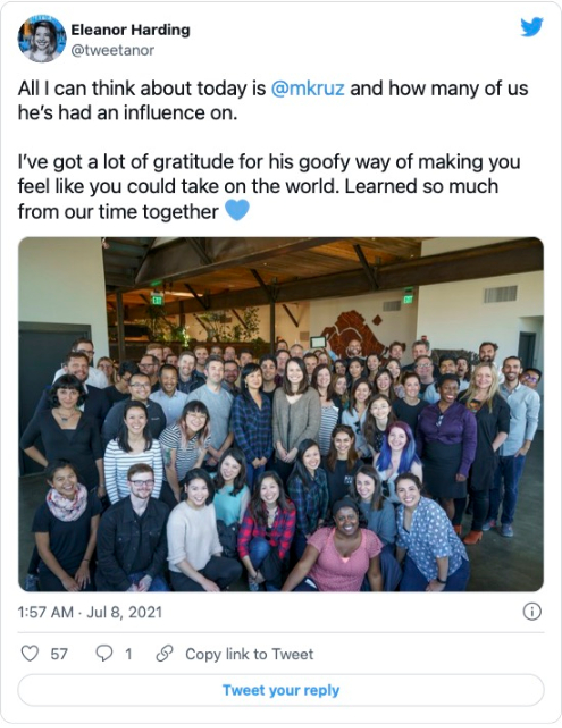Click the blue heart emoji in tweet
This screenshot has width=562, height=728.
click(x=237, y=211)
